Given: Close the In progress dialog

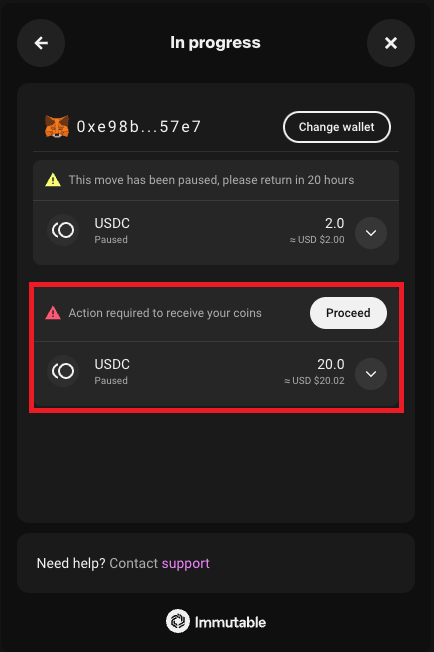Looking at the screenshot, I should 391,43.
